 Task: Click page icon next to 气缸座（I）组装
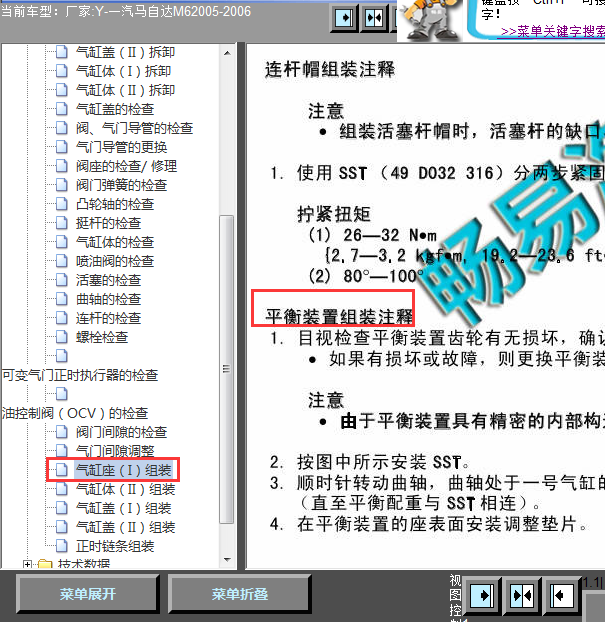(x=61, y=470)
